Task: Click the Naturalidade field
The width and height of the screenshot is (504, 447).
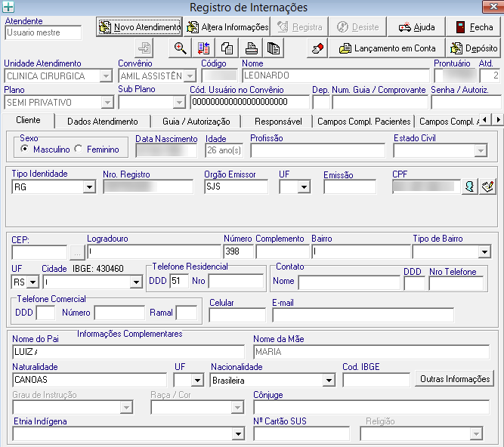Action: (x=90, y=380)
